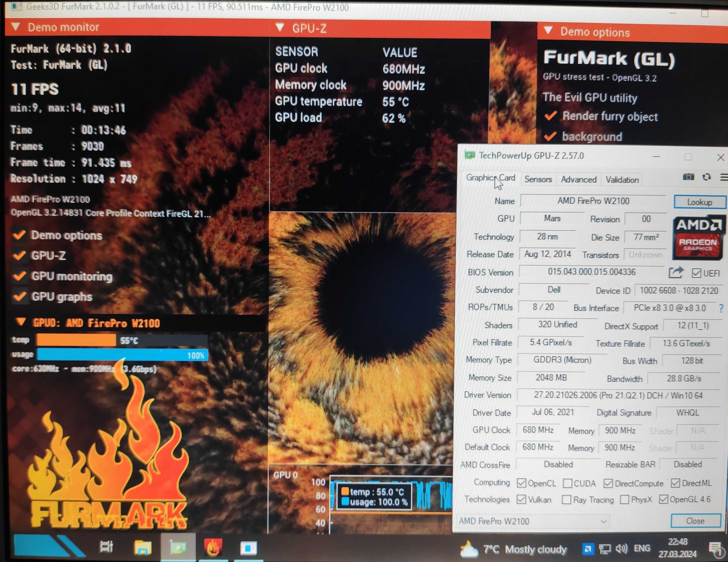Open the GPU-Z hamburger menu
The image size is (728, 562).
tap(724, 178)
